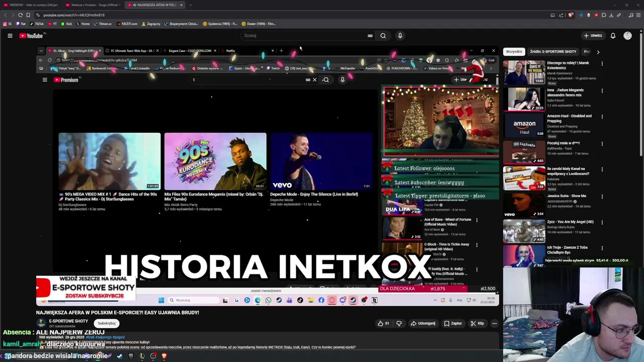The width and height of the screenshot is (644, 362).
Task: Open options for Inna Jadore Megamix video
Action: coord(602,90)
